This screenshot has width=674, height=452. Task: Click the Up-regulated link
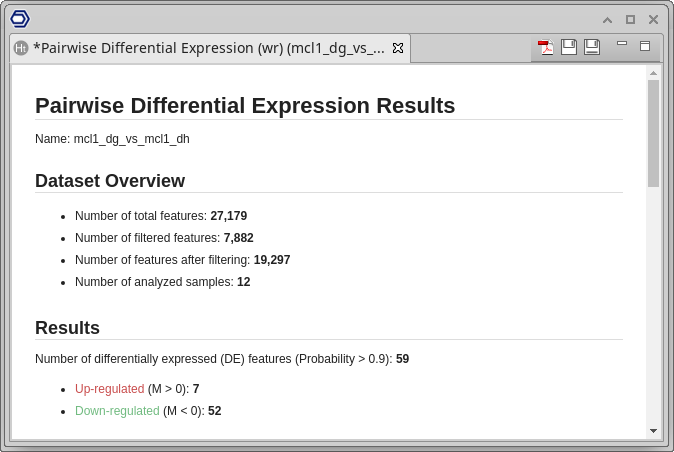coord(109,388)
